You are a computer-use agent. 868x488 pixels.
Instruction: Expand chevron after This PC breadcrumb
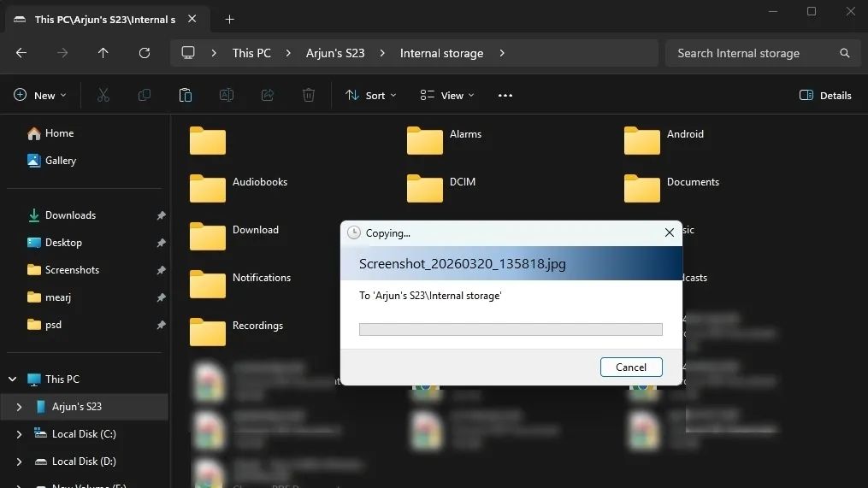(288, 53)
